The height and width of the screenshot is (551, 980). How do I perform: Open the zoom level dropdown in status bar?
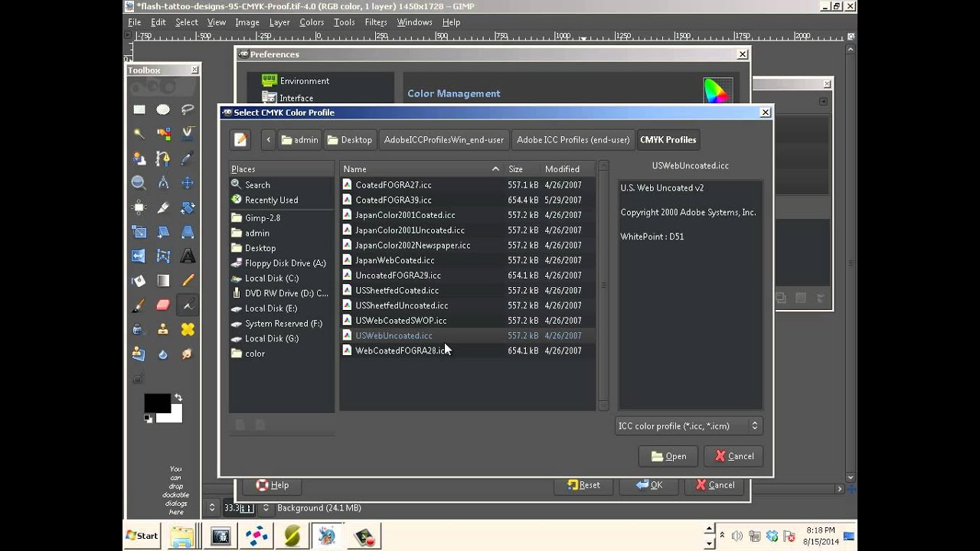(266, 508)
